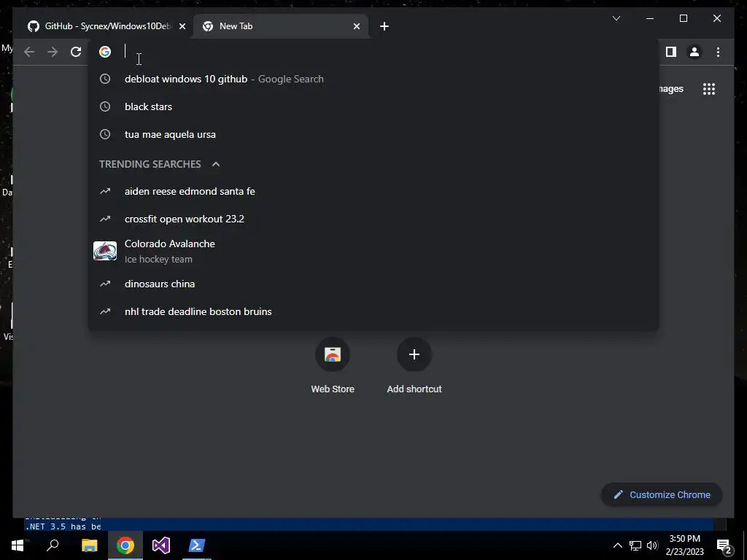This screenshot has width=747, height=560.
Task: Open taskbar search magnifier
Action: click(53, 545)
